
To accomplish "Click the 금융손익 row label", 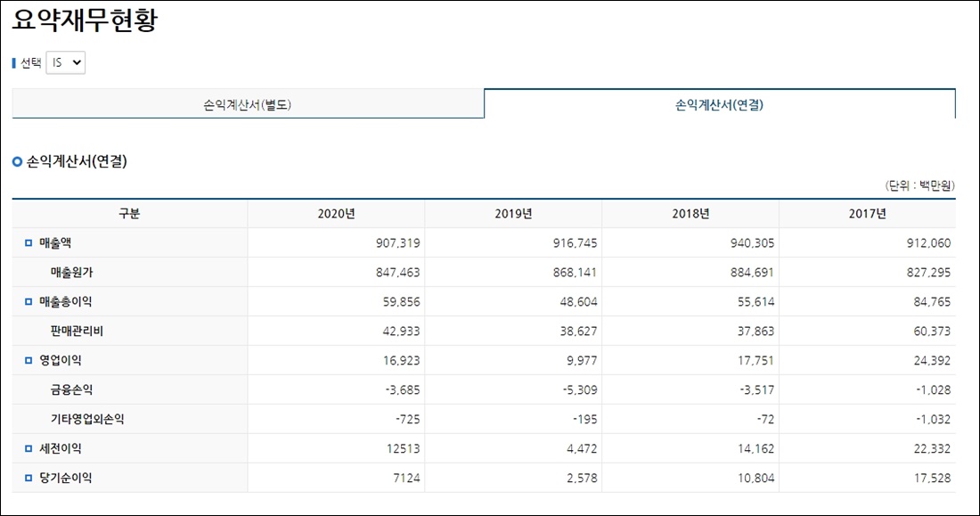I will pos(72,389).
